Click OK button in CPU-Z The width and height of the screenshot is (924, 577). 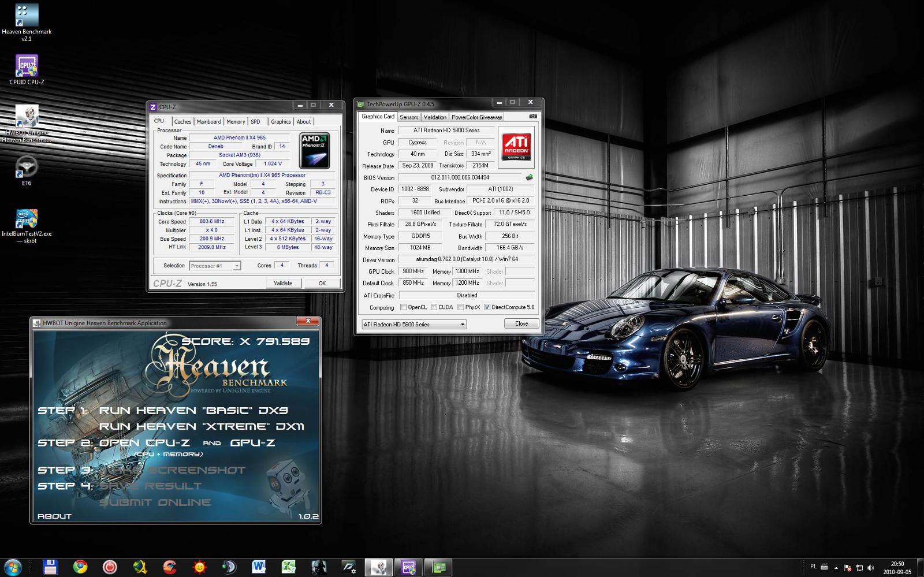tap(322, 283)
